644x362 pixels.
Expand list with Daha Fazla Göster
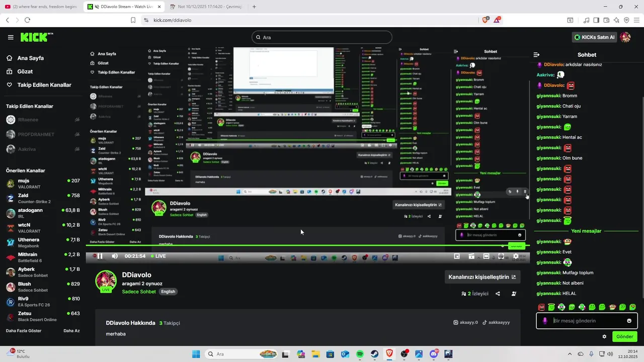pos(24,331)
